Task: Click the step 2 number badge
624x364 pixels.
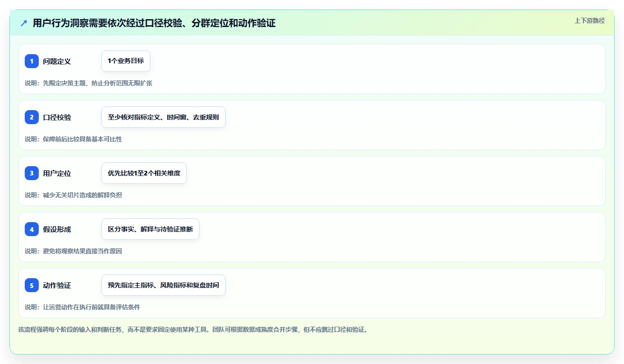Action: pos(32,117)
